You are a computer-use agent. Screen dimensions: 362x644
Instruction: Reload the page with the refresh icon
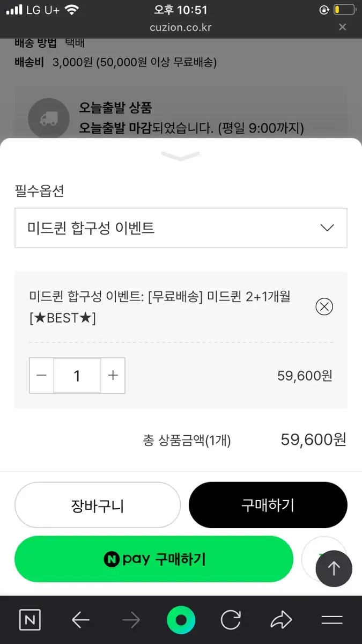point(231,620)
